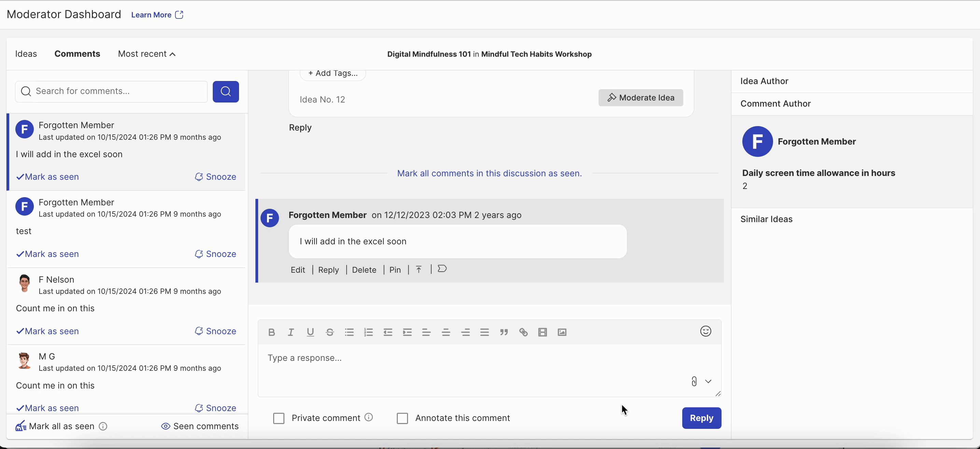Toggle bold formatting in response editor
The width and height of the screenshot is (980, 449).
point(271,332)
